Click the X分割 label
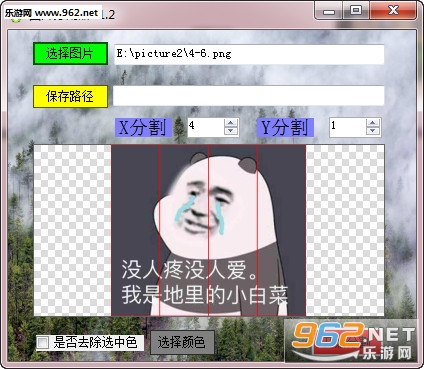 143,127
